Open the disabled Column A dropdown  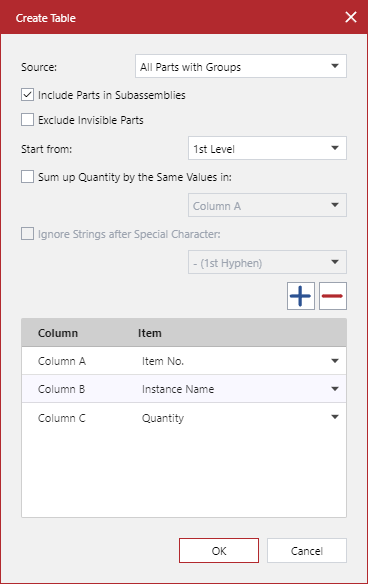tap(267, 205)
